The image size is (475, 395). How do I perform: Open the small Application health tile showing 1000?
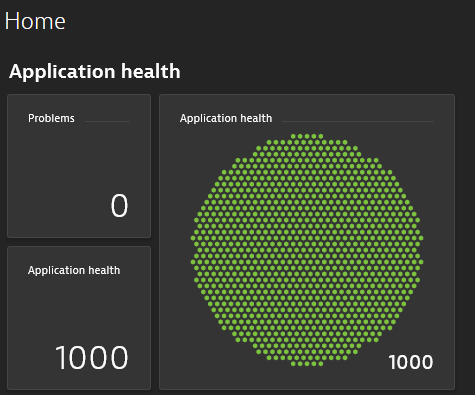click(x=79, y=318)
